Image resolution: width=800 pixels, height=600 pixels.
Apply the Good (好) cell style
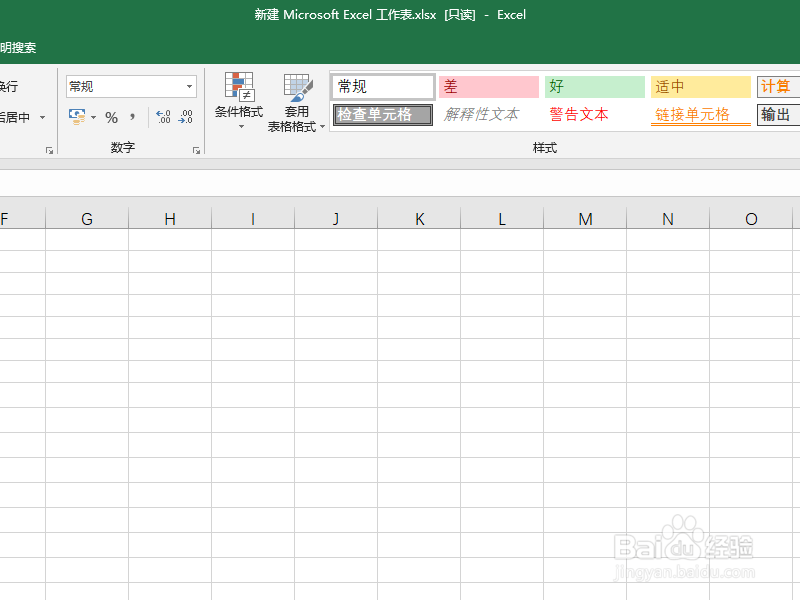(595, 87)
